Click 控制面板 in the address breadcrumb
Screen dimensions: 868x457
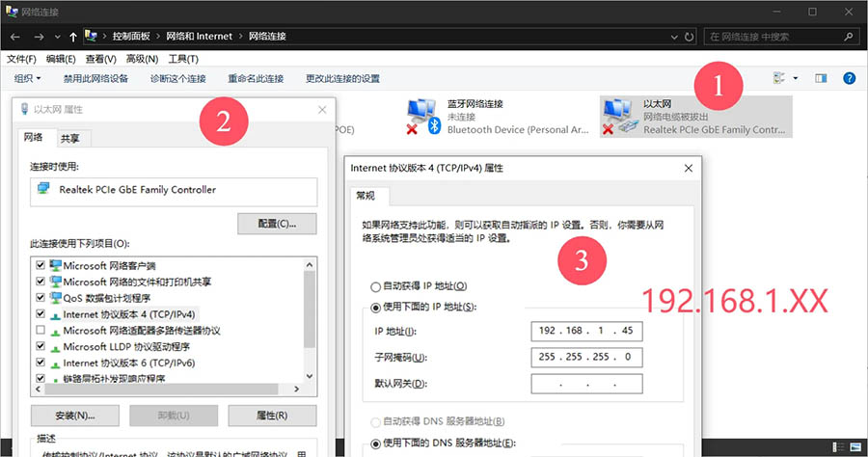131,37
